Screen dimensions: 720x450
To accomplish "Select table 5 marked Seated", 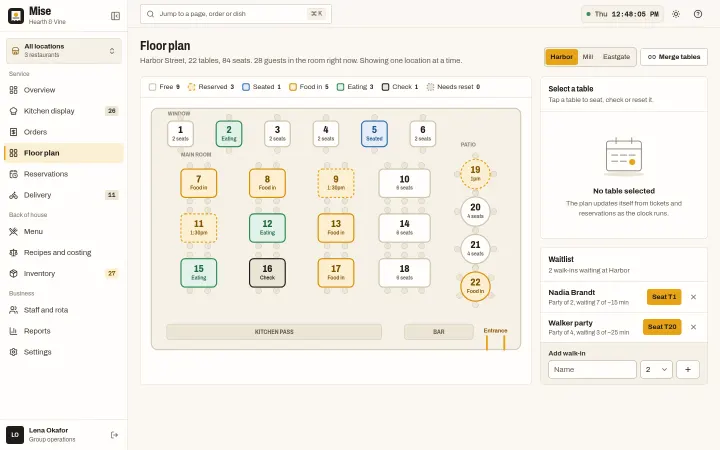I will pyautogui.click(x=374, y=134).
